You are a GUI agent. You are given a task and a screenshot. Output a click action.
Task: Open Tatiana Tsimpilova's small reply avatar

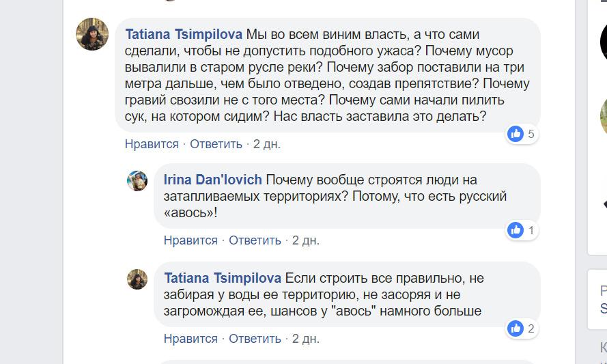(137, 279)
